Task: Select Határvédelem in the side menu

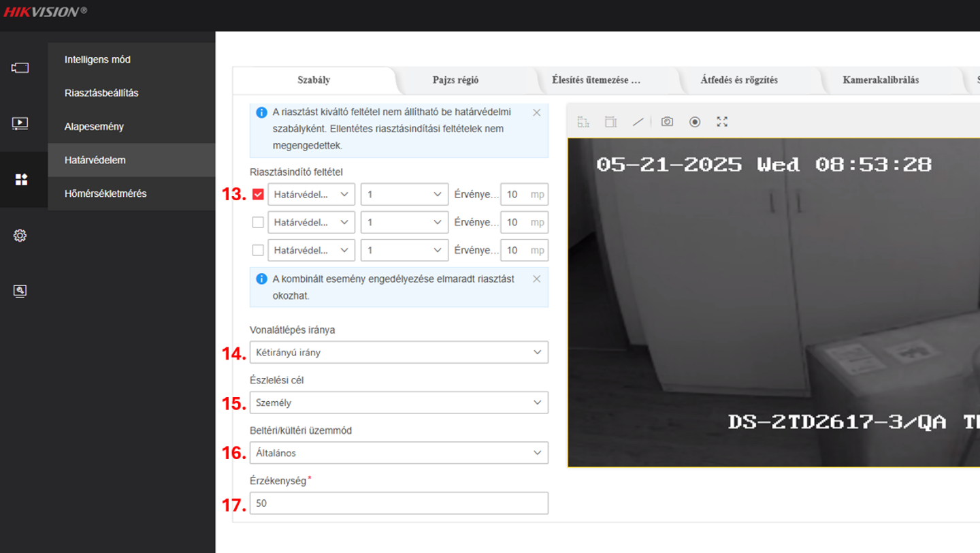Action: (x=131, y=160)
